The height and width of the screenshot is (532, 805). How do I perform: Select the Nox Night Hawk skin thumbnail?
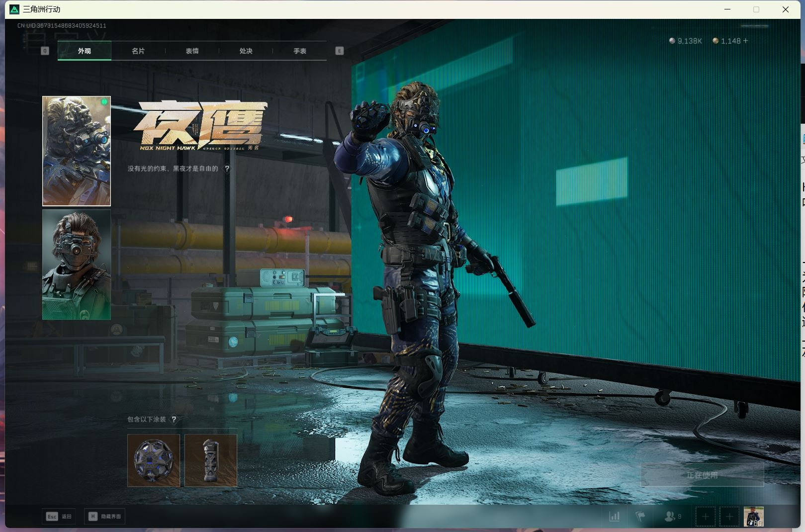point(77,151)
